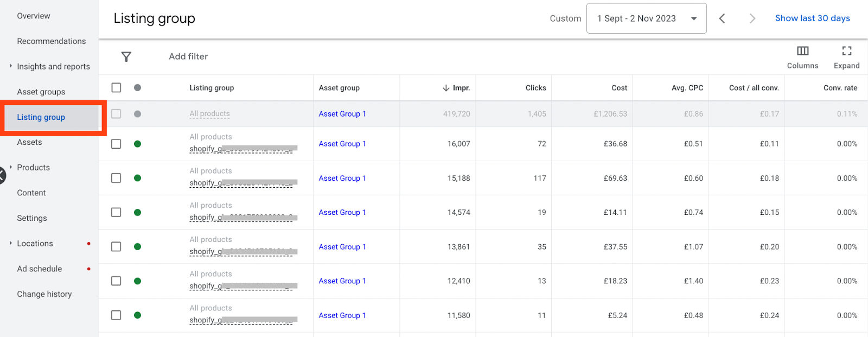Sort by Conv. rate column header
868x337 pixels.
click(840, 88)
